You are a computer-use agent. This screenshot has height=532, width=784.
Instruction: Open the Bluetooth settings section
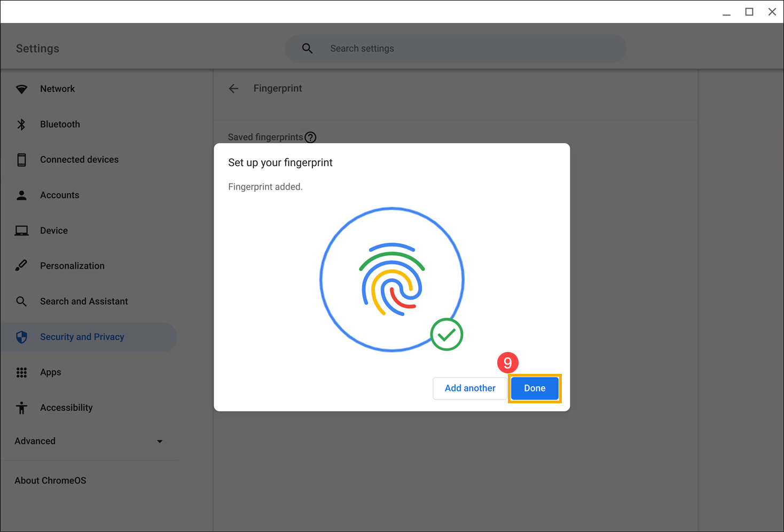click(x=88, y=124)
